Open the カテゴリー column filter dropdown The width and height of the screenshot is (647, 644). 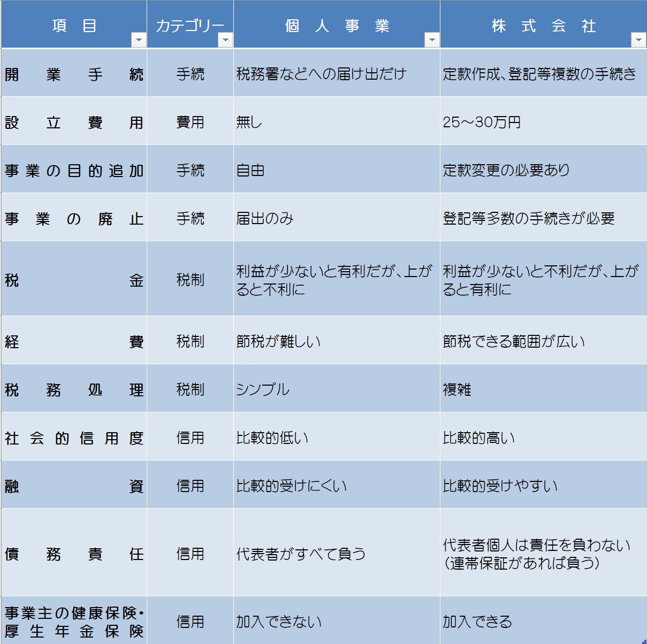pos(225,40)
